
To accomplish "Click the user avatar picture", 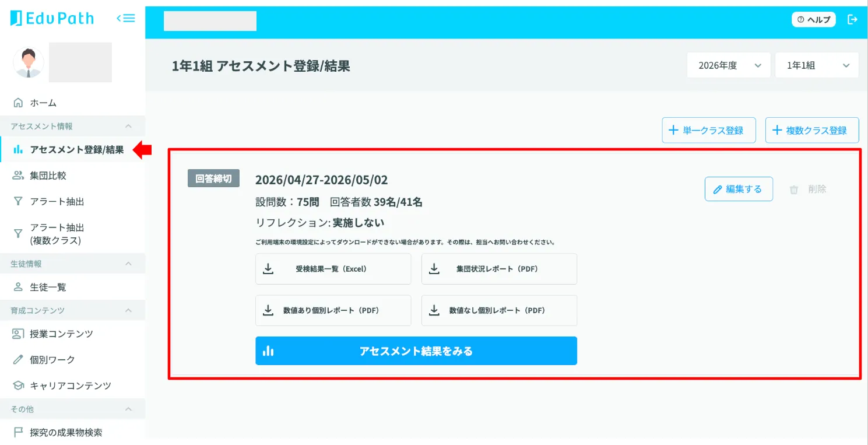I will (28, 62).
